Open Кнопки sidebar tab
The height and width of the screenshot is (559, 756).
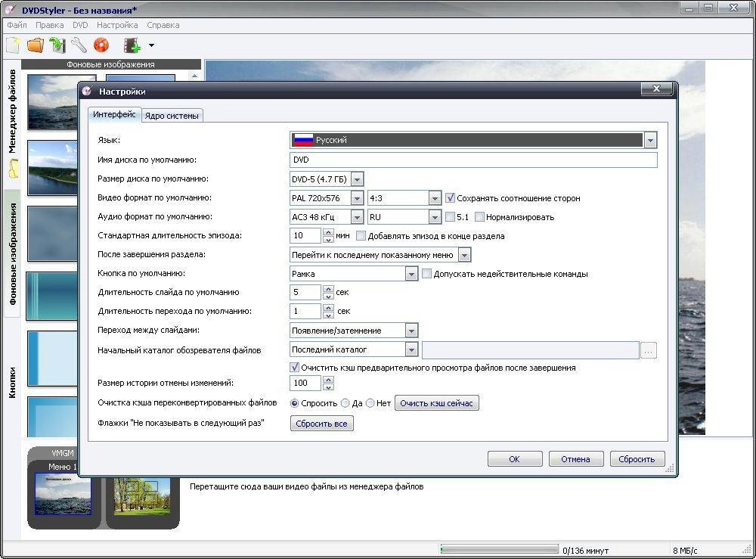coord(12,383)
